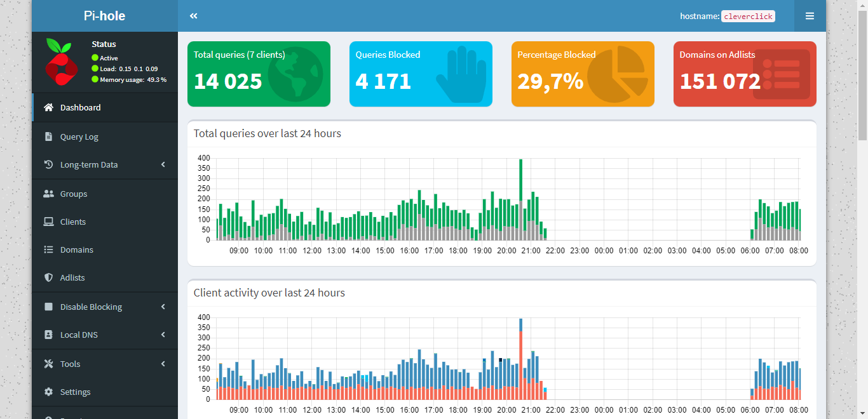The width and height of the screenshot is (868, 419).
Task: Expand the Tools submenu arrow
Action: click(x=163, y=364)
